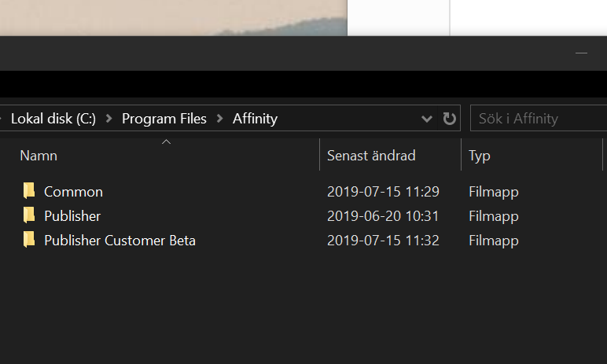Click the sort direction arrow above Namn
This screenshot has height=364, width=607.
coord(166,142)
